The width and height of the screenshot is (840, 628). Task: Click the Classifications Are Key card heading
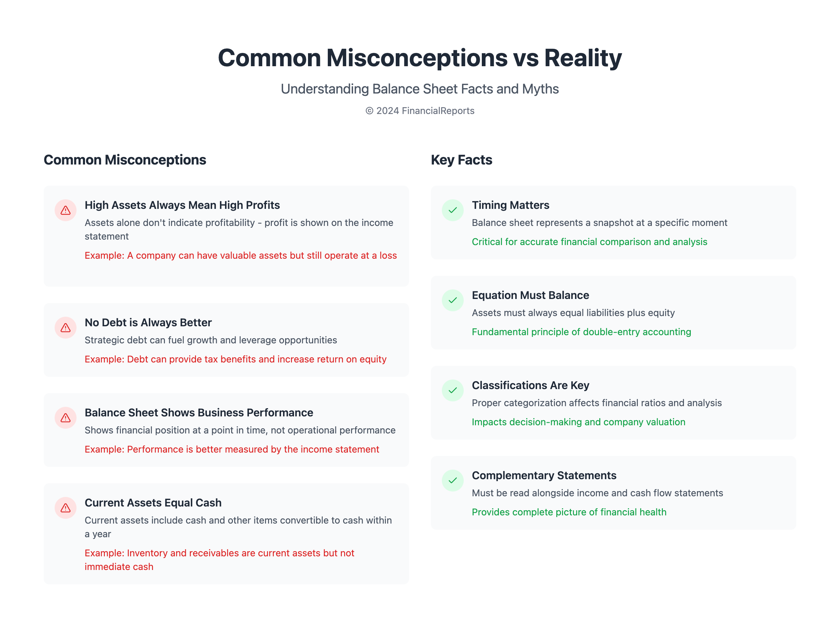530,385
